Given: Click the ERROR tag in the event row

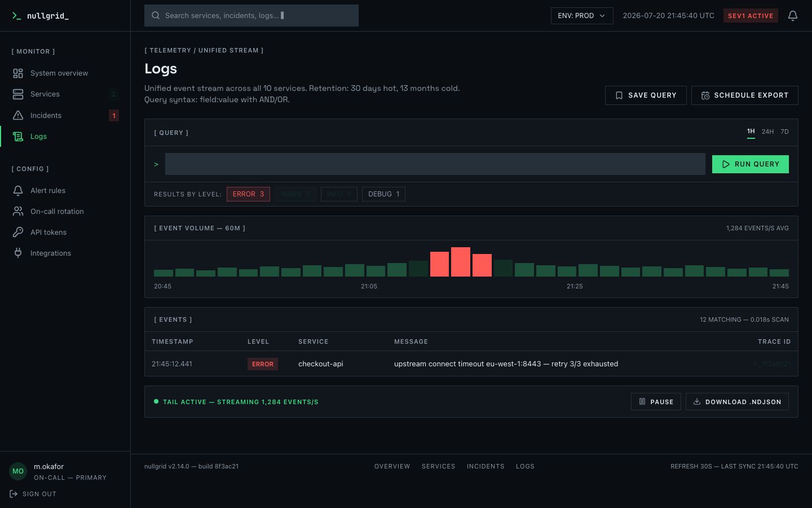Looking at the screenshot, I should (263, 364).
